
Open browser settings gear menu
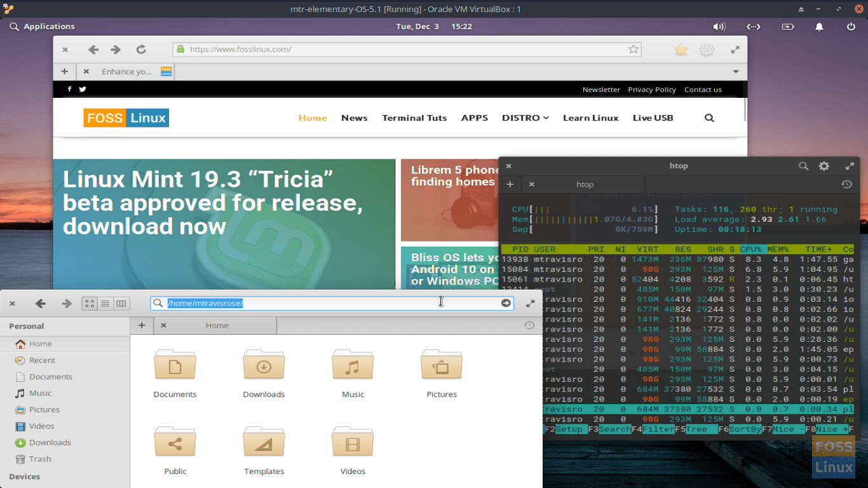(x=707, y=50)
